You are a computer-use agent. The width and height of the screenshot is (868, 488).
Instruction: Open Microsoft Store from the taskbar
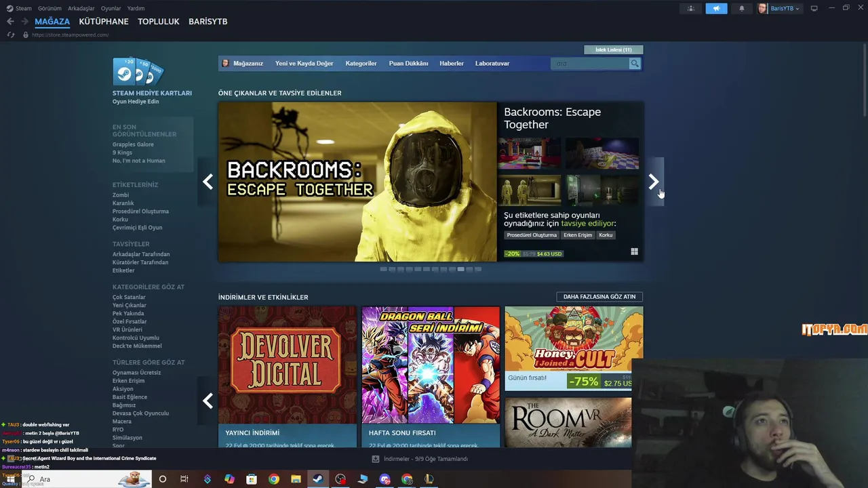(252, 479)
